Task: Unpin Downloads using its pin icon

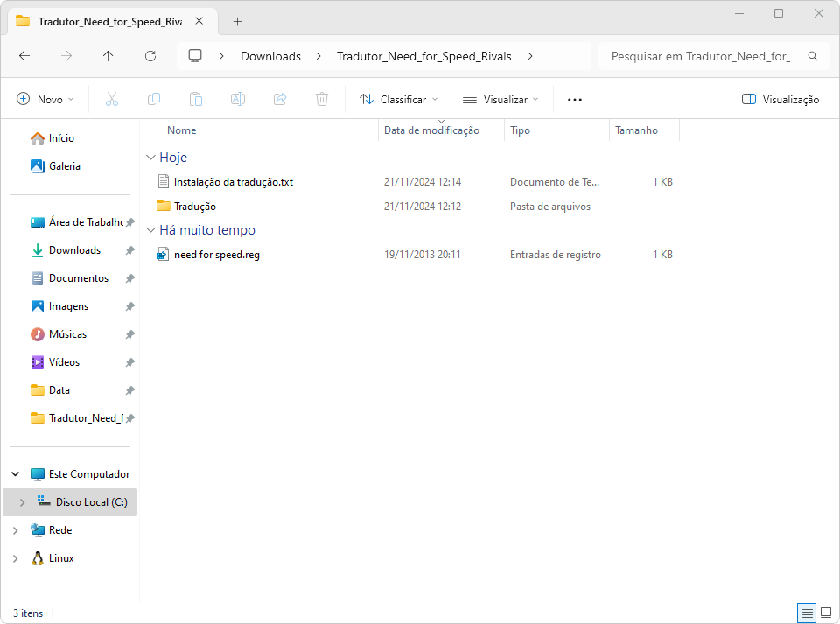Action: pyautogui.click(x=129, y=250)
